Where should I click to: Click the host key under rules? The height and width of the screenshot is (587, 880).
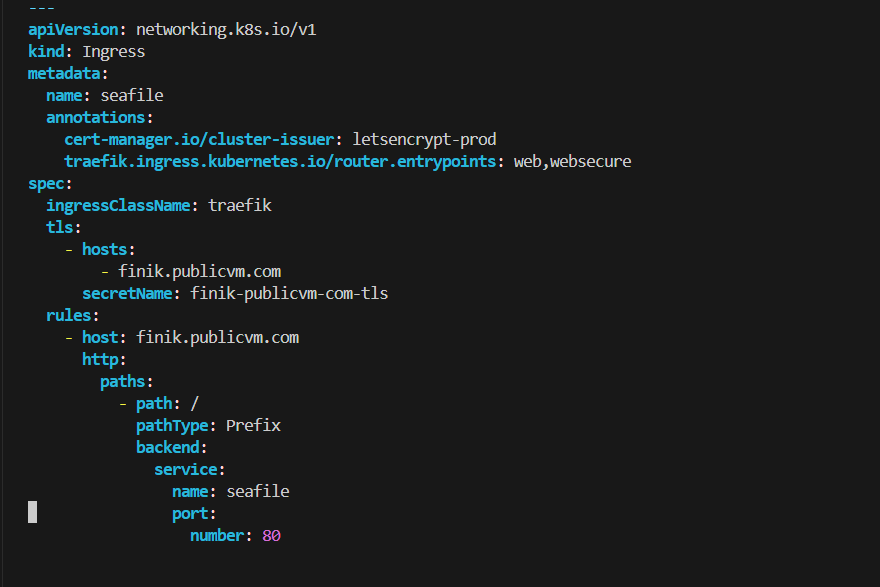(100, 337)
